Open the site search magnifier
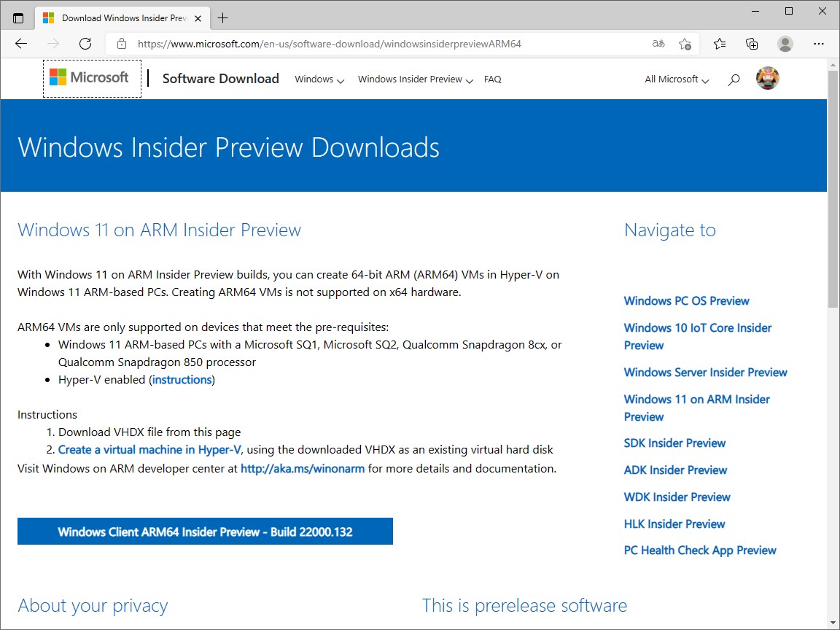 (x=734, y=79)
